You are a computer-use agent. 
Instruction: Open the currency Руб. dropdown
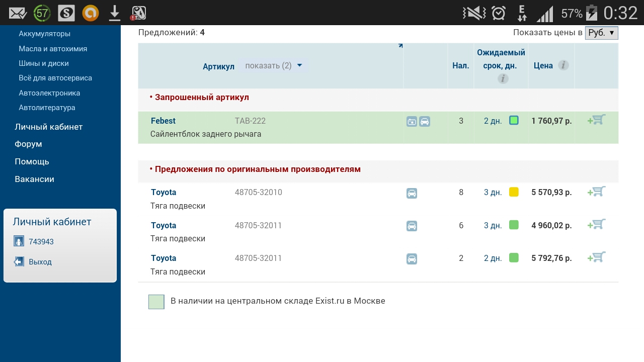[x=601, y=33]
